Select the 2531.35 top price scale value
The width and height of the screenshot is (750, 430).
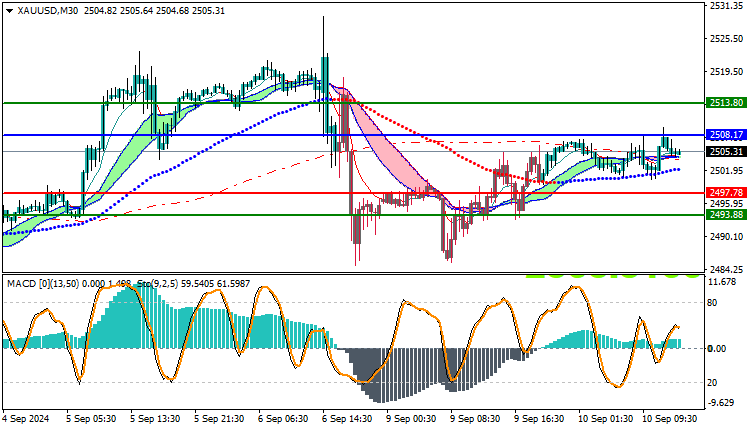click(x=726, y=6)
